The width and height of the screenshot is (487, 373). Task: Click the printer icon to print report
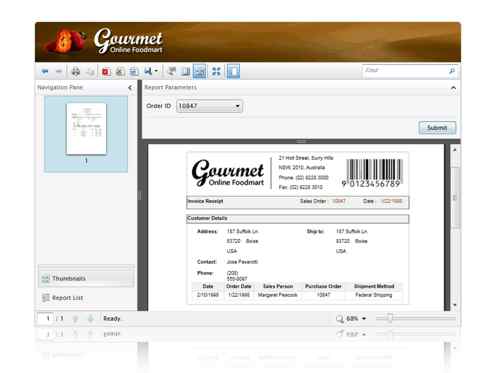[x=76, y=71]
